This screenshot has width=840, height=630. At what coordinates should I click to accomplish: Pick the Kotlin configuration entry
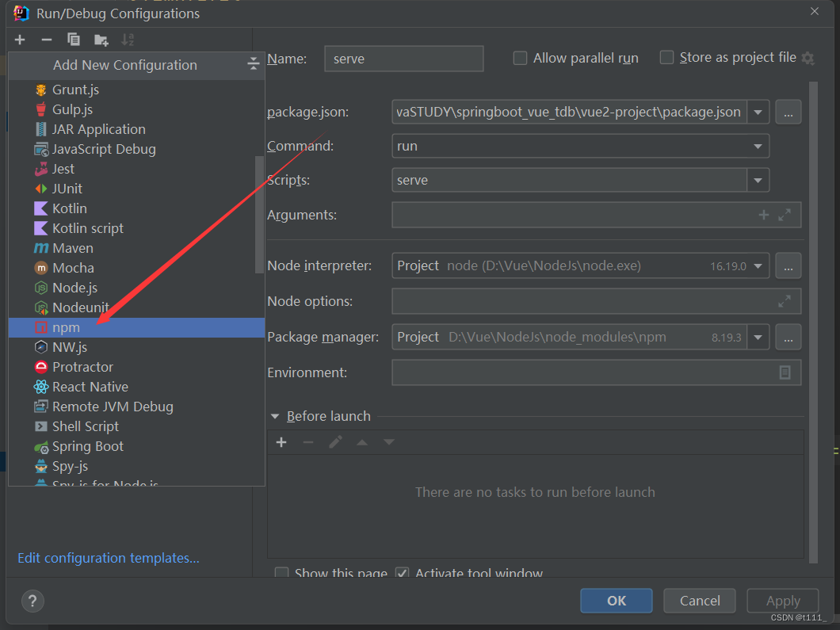point(136,208)
